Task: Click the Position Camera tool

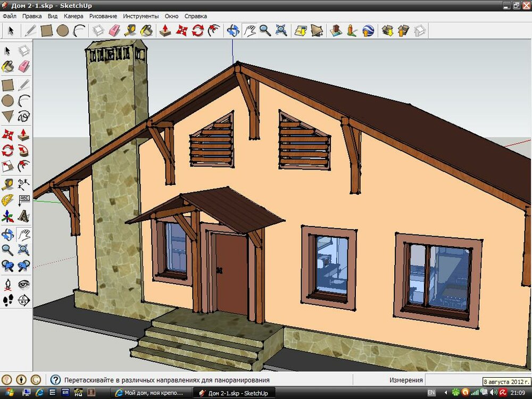Action: click(x=7, y=284)
